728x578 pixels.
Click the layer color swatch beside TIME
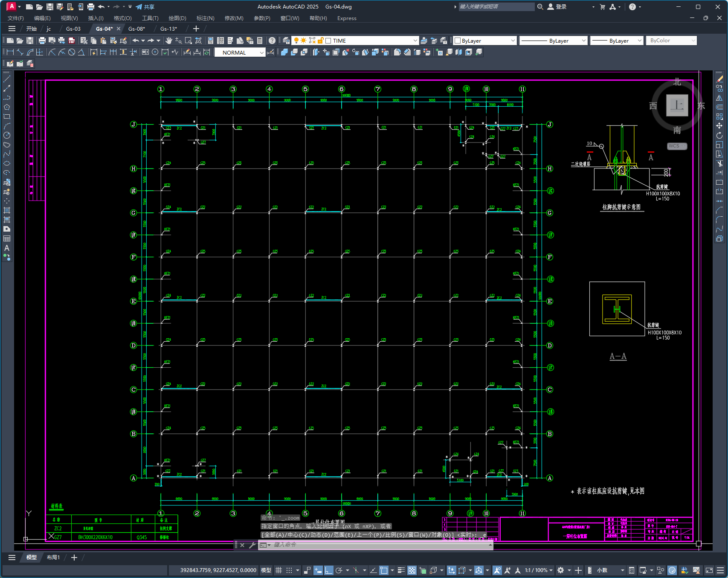(x=328, y=41)
